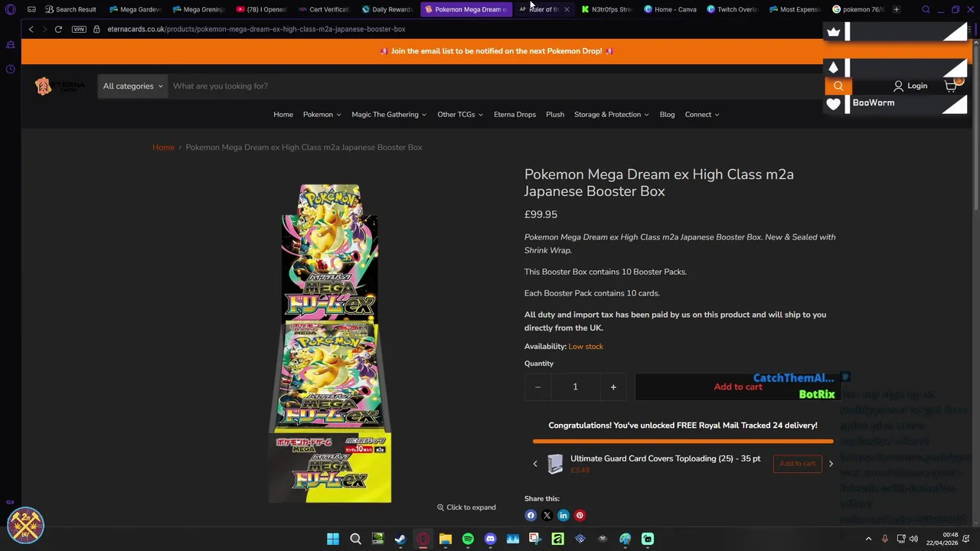Viewport: 980px width, 551px height.
Task: Switch to Cert Verification tab
Action: click(x=324, y=9)
